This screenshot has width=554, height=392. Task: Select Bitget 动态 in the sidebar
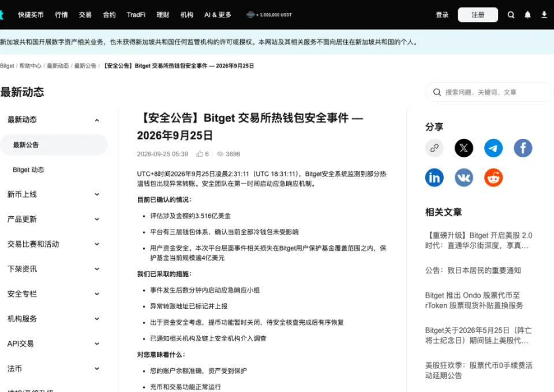click(x=28, y=169)
